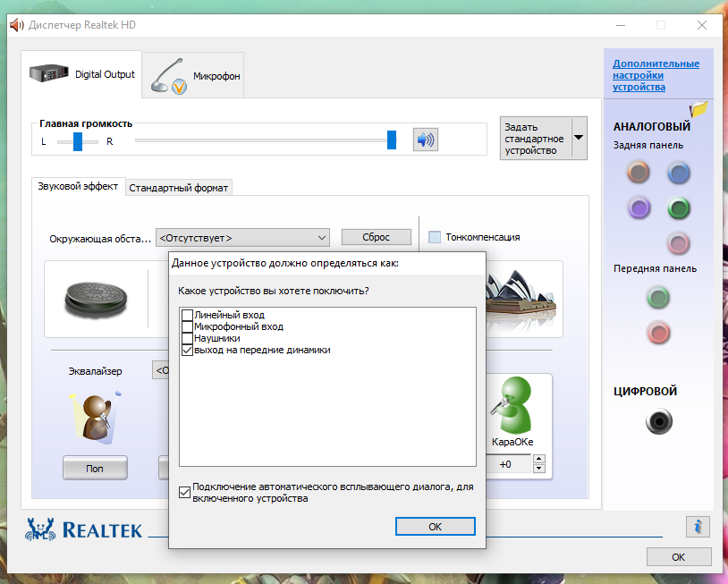The image size is (728, 584).
Task: Click the black digital output jack
Action: 659,421
